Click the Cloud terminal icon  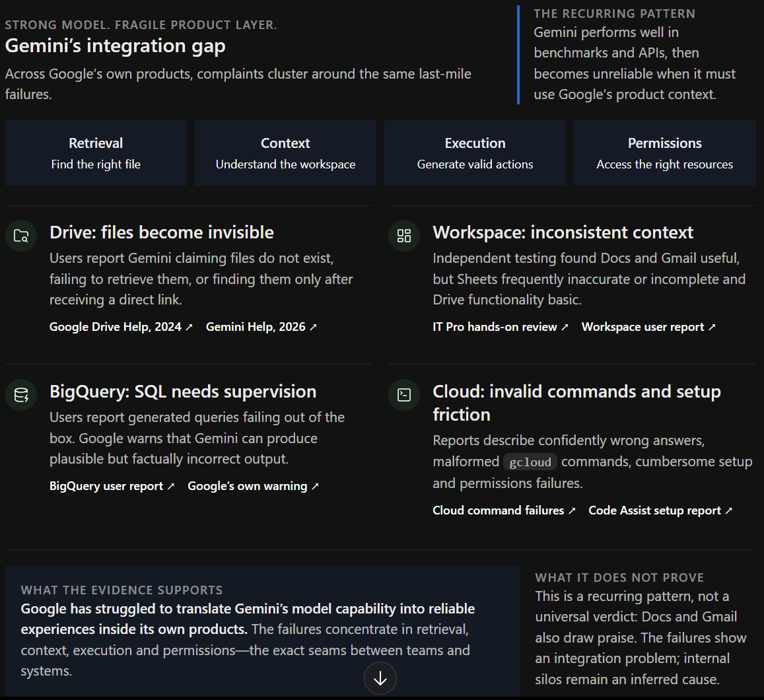point(404,395)
